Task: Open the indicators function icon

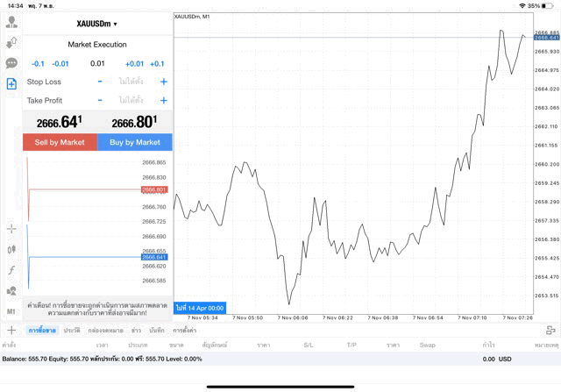Action: pos(11,270)
